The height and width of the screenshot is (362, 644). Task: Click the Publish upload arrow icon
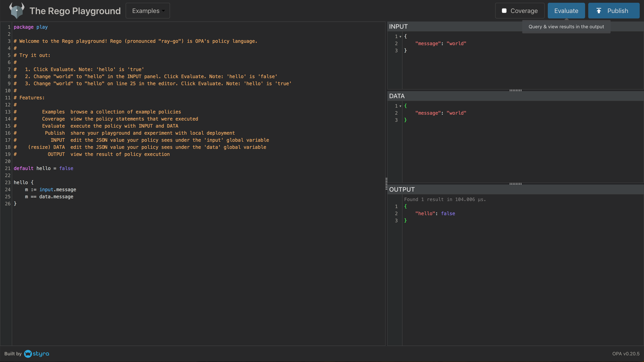599,11
